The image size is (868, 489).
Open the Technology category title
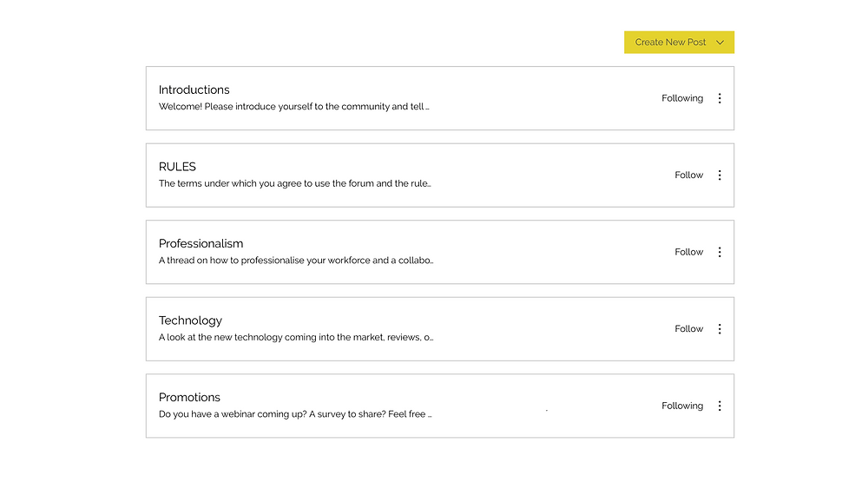point(190,320)
